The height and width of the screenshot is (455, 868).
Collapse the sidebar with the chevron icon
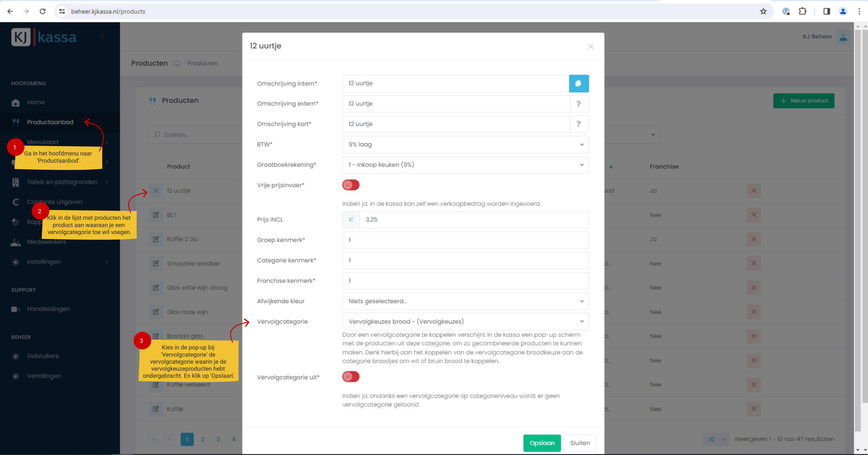pos(103,37)
